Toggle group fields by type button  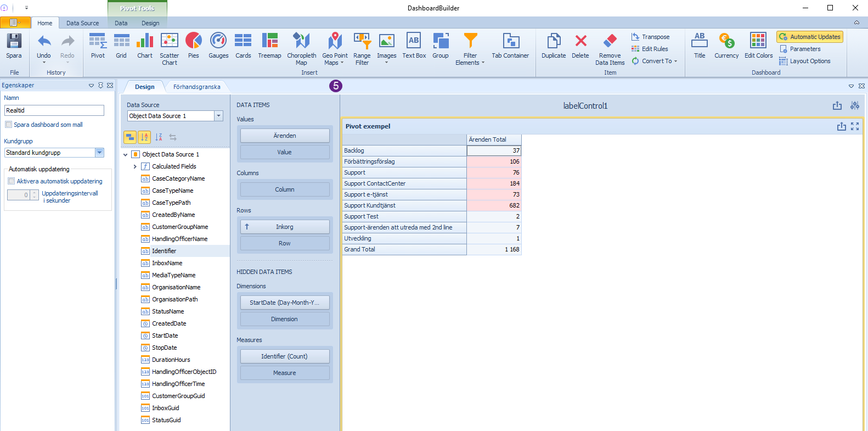tap(130, 137)
